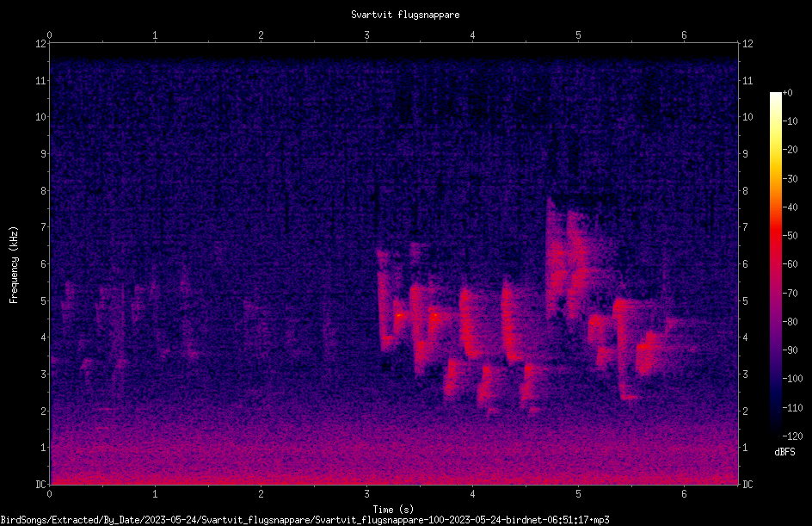This screenshot has height=526, width=812.
Task: Click the dBFS color scale bar
Action: click(x=775, y=263)
